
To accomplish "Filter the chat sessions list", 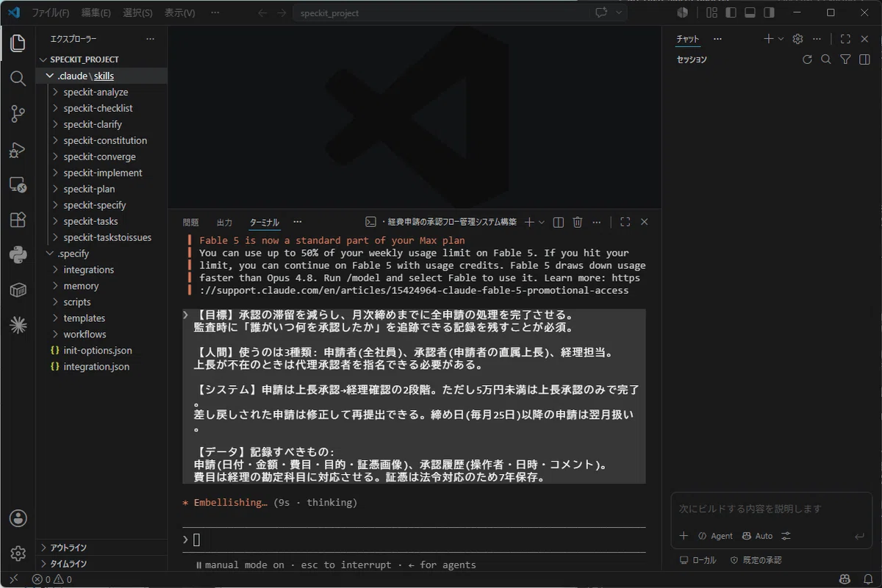I will coord(845,60).
